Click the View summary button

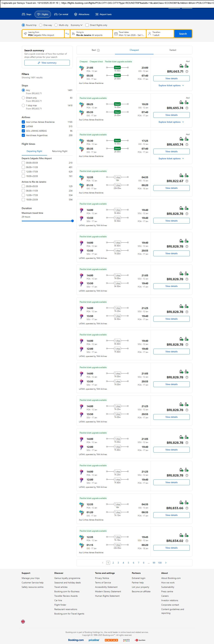(x=47, y=63)
